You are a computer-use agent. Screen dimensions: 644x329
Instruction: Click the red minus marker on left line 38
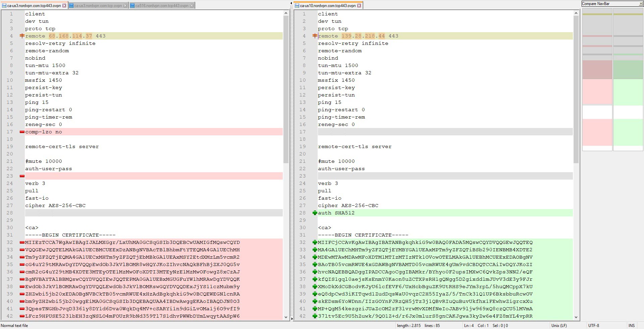[22, 287]
